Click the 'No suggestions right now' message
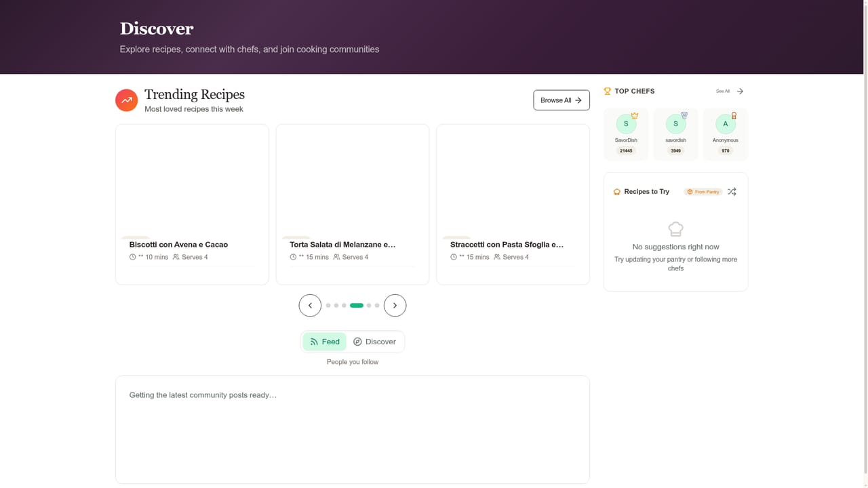The width and height of the screenshot is (868, 488). pyautogui.click(x=676, y=247)
